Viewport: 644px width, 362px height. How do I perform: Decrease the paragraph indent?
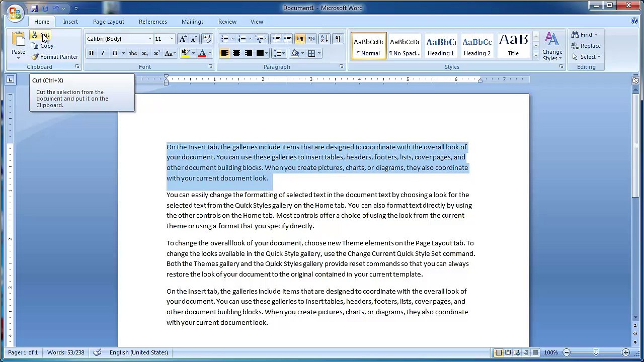click(x=276, y=39)
